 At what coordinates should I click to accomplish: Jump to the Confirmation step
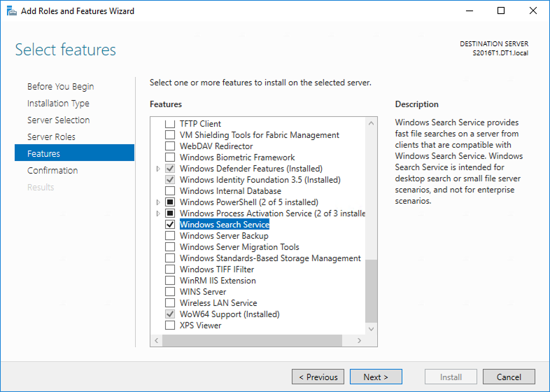point(52,171)
